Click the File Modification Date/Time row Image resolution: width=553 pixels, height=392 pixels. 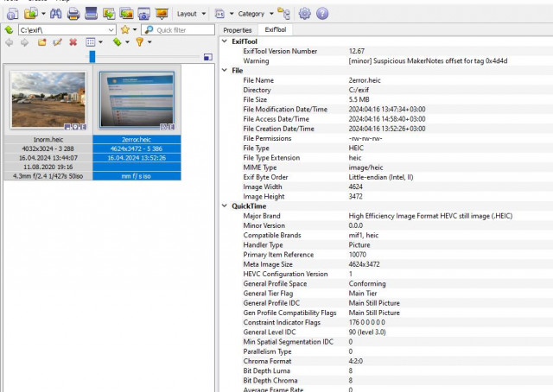click(386, 110)
